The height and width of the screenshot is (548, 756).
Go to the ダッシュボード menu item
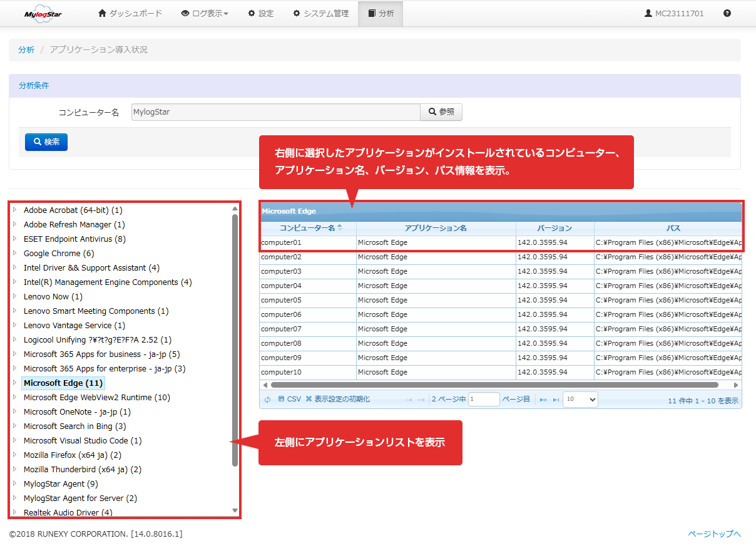coord(130,13)
